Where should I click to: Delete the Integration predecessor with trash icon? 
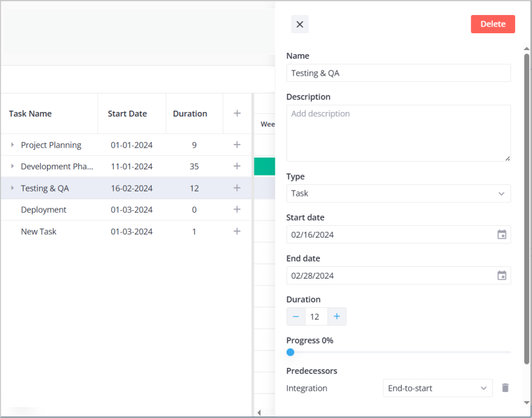click(x=505, y=388)
